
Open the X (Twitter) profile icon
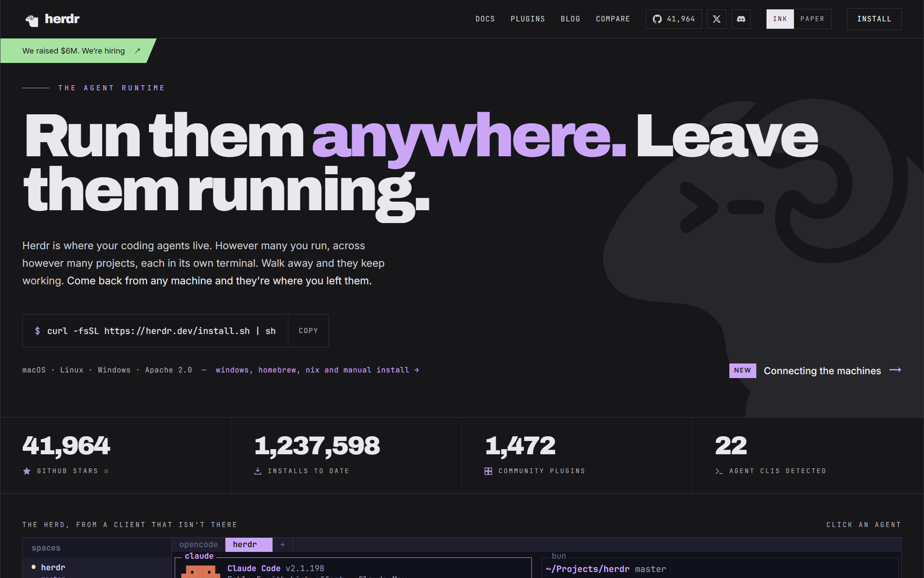pyautogui.click(x=717, y=19)
